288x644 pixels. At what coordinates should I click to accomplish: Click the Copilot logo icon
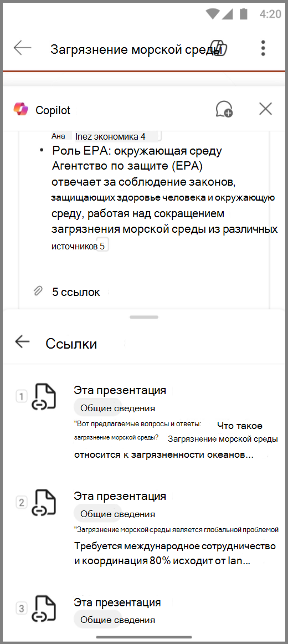pos(20,109)
